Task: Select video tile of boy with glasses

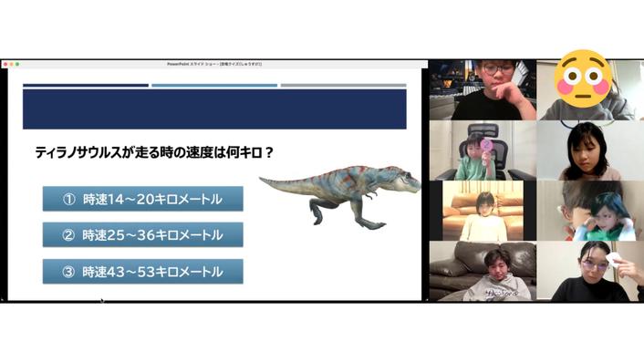Action: point(483,90)
